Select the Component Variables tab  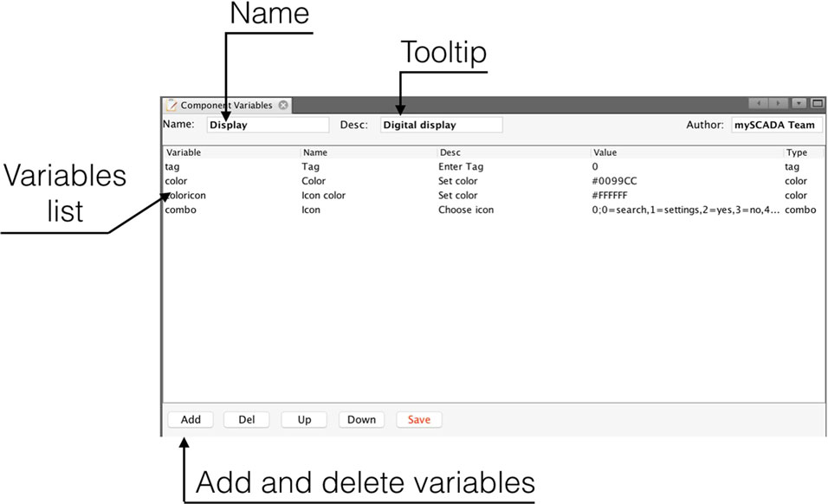(227, 105)
